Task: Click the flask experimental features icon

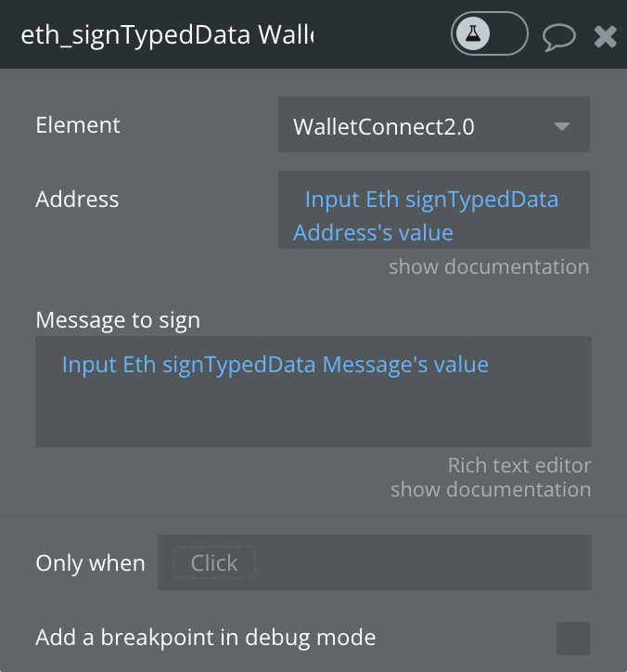Action: coord(473,33)
